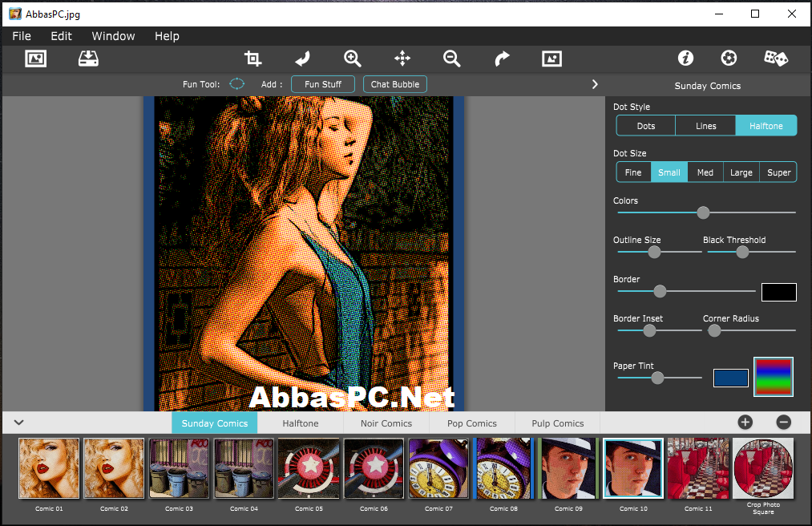Open the info icon in toolbar
812x526 pixels.
(x=685, y=58)
